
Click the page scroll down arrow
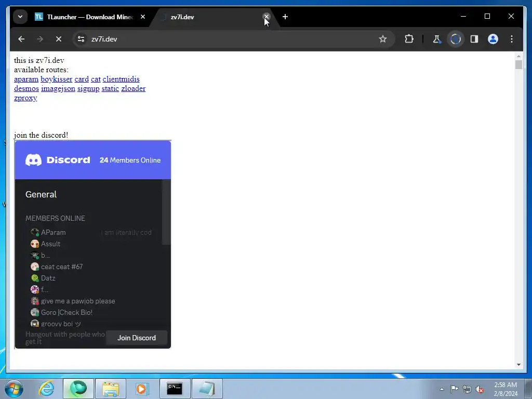518,365
